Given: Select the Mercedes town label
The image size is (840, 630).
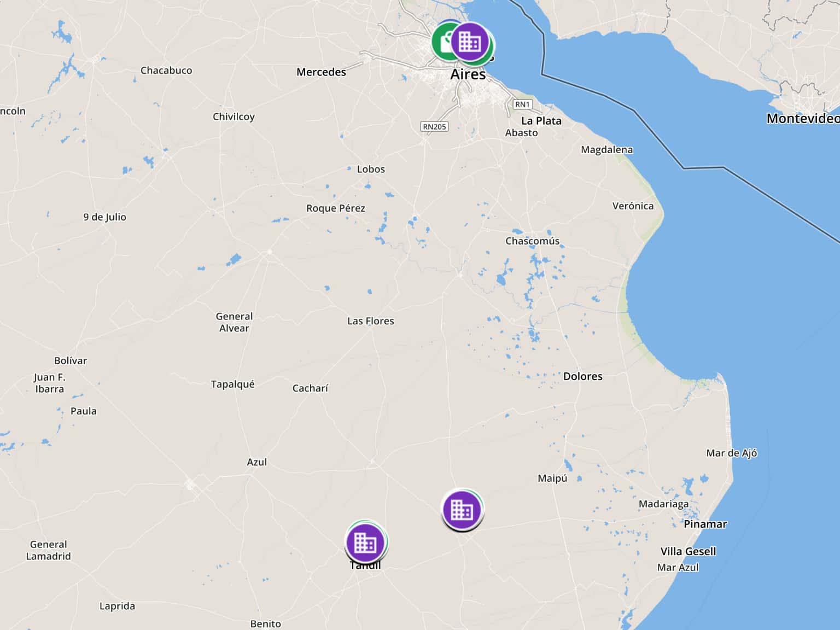Looking at the screenshot, I should click(321, 72).
